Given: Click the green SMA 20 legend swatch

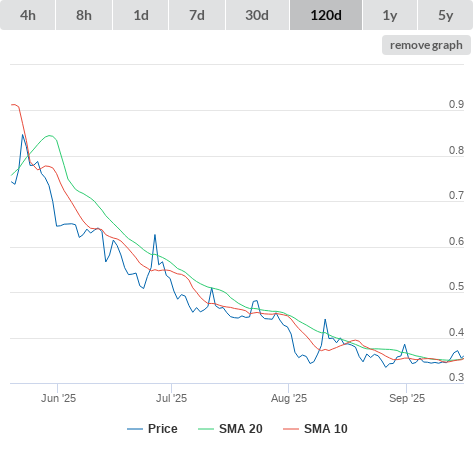Looking at the screenshot, I should 206,429.
